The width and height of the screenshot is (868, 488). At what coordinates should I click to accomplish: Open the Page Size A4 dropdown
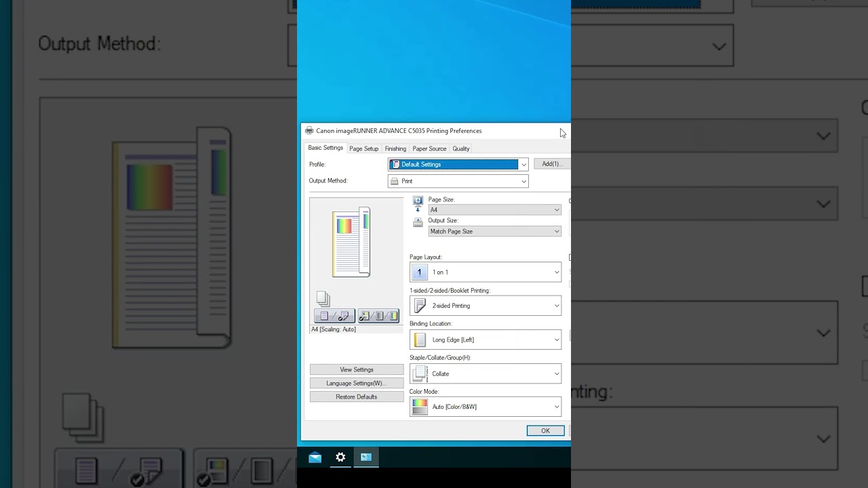(494, 209)
